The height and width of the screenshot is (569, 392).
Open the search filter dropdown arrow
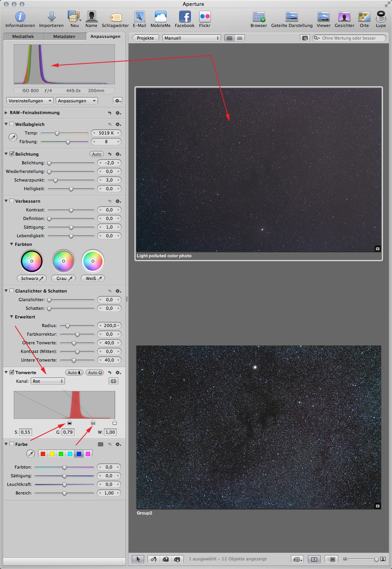317,38
